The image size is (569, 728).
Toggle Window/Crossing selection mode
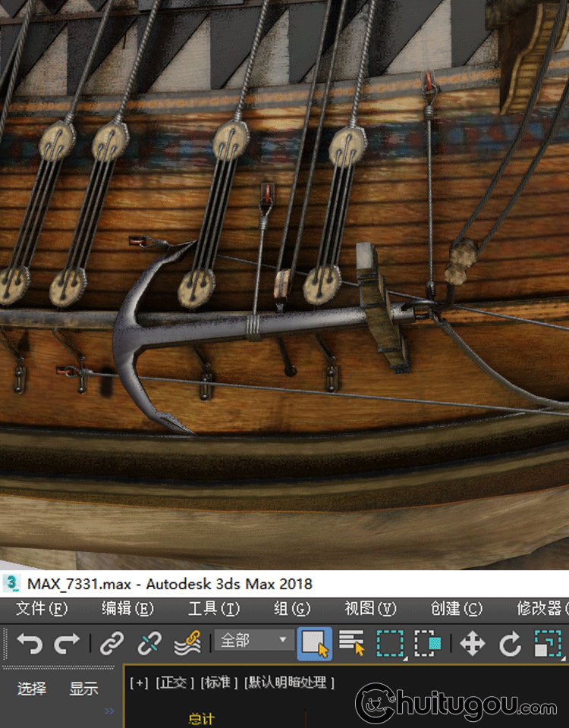coord(428,644)
